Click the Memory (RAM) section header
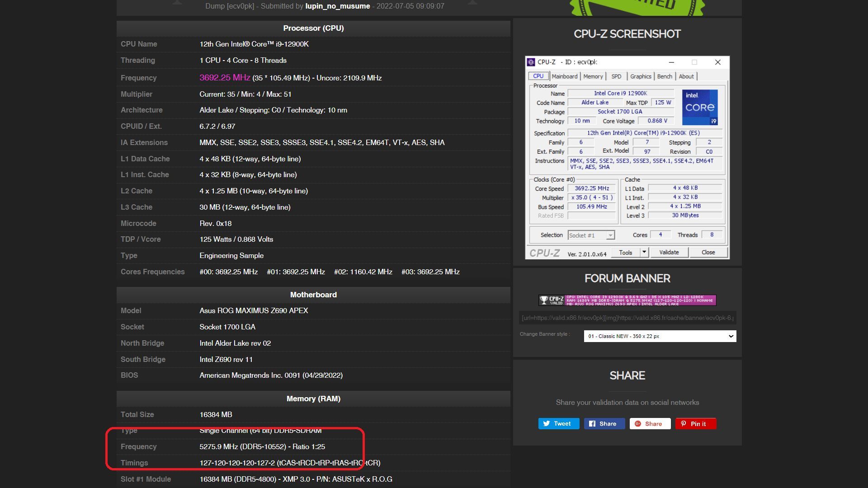The image size is (868, 488). pyautogui.click(x=313, y=399)
